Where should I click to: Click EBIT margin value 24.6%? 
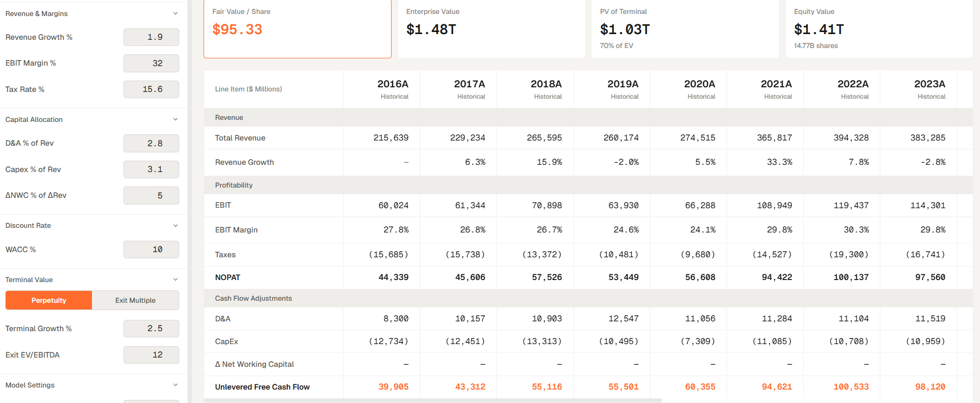(626, 230)
